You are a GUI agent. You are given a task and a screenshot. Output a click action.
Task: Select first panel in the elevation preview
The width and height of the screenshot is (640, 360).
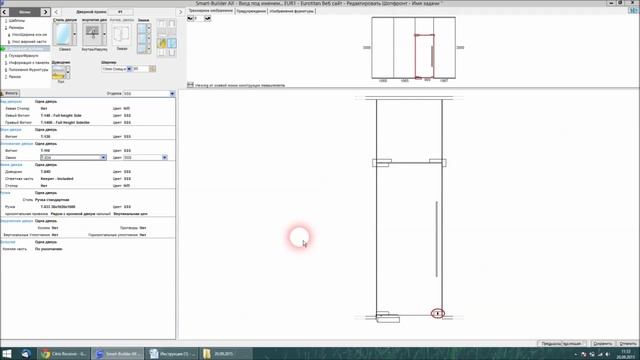tap(382, 47)
